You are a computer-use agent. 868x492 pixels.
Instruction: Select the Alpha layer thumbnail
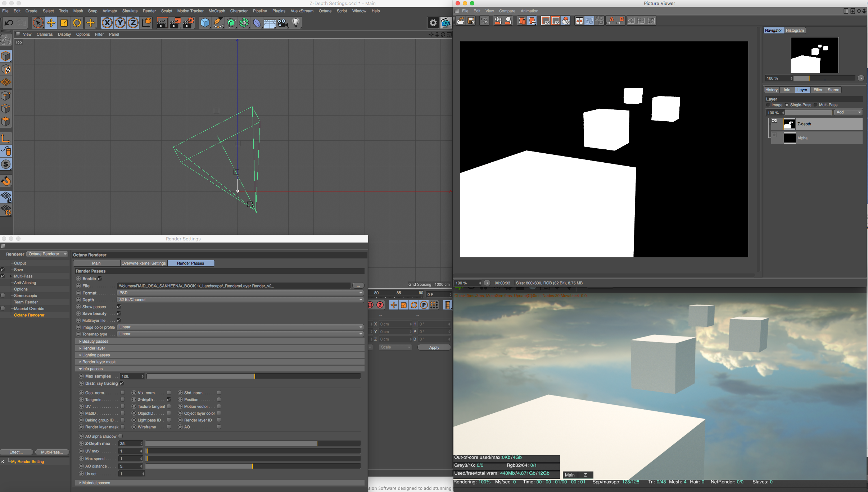789,138
